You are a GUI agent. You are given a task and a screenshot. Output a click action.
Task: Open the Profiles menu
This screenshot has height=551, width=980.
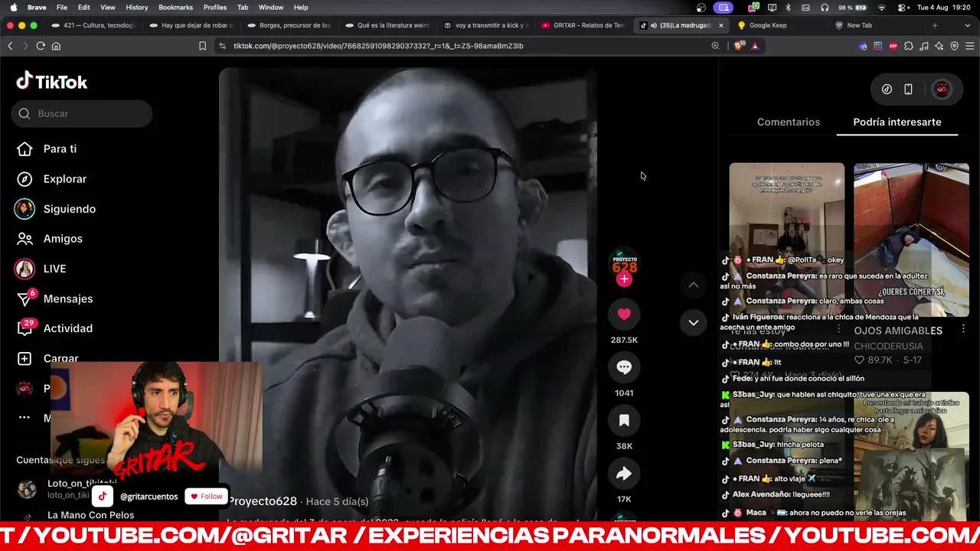point(215,8)
